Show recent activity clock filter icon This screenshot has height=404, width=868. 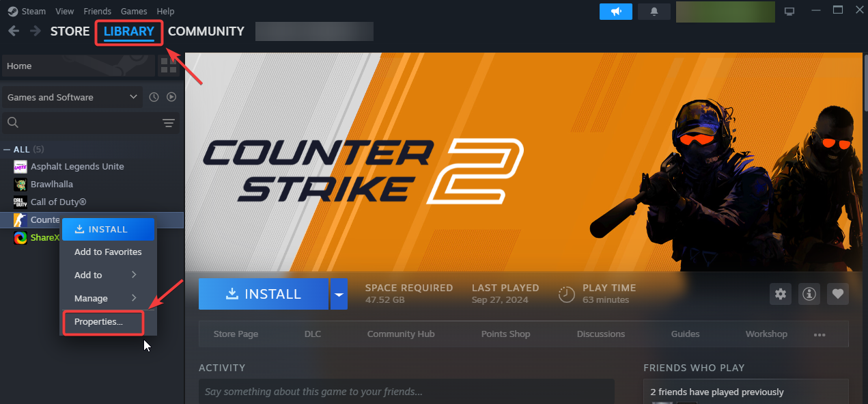154,97
